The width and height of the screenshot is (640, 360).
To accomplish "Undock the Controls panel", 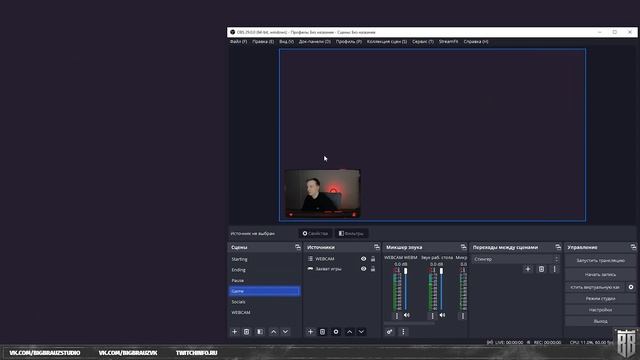I will click(x=633, y=247).
